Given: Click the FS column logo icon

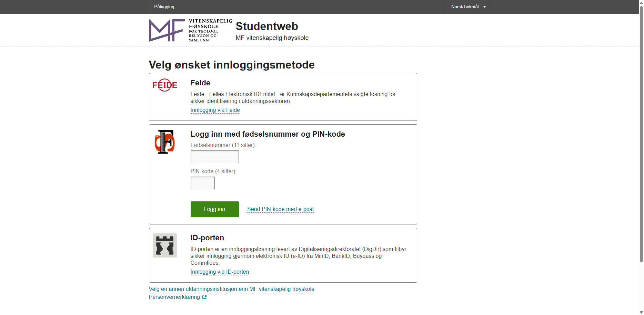Looking at the screenshot, I should 165,141.
